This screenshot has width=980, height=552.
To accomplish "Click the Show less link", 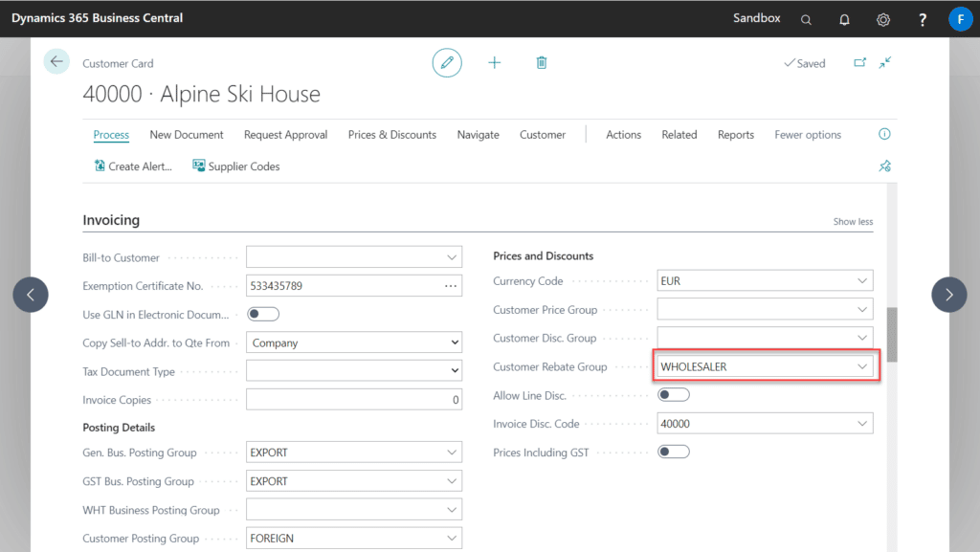I will [852, 221].
